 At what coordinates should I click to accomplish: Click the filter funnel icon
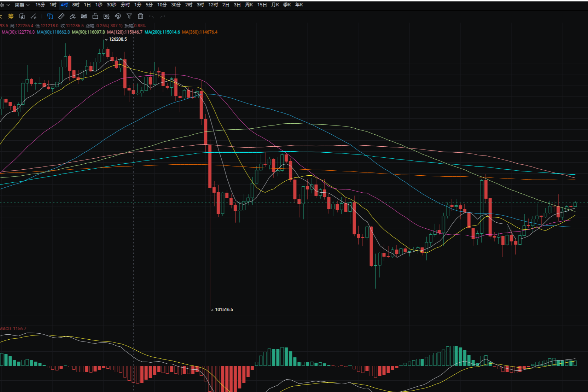point(129,16)
